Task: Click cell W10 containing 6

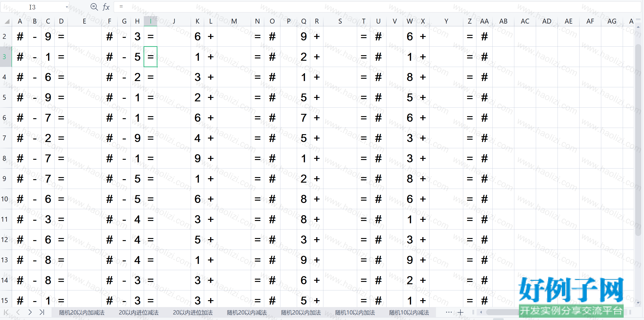Action: click(x=410, y=199)
